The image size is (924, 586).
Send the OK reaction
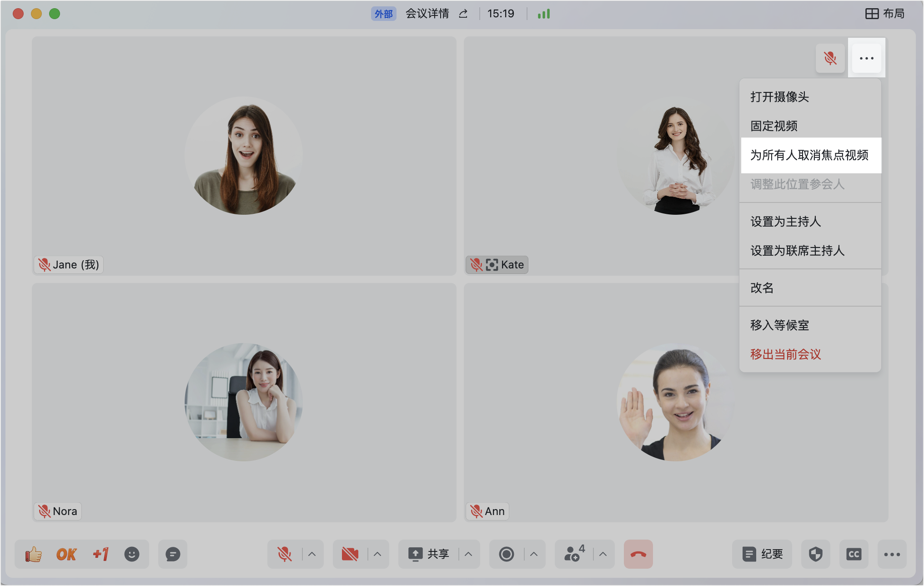(66, 554)
